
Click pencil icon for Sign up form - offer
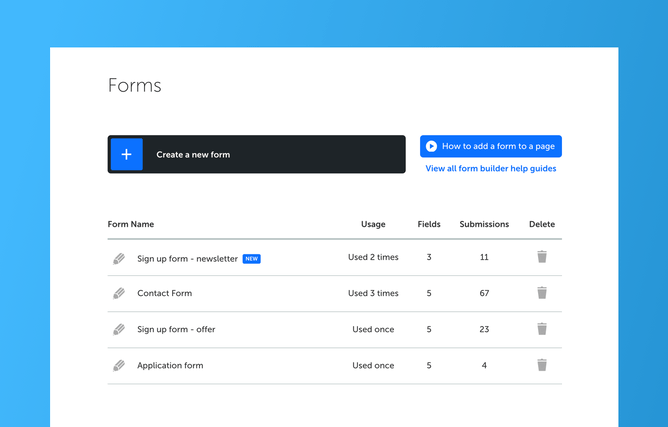click(x=119, y=329)
